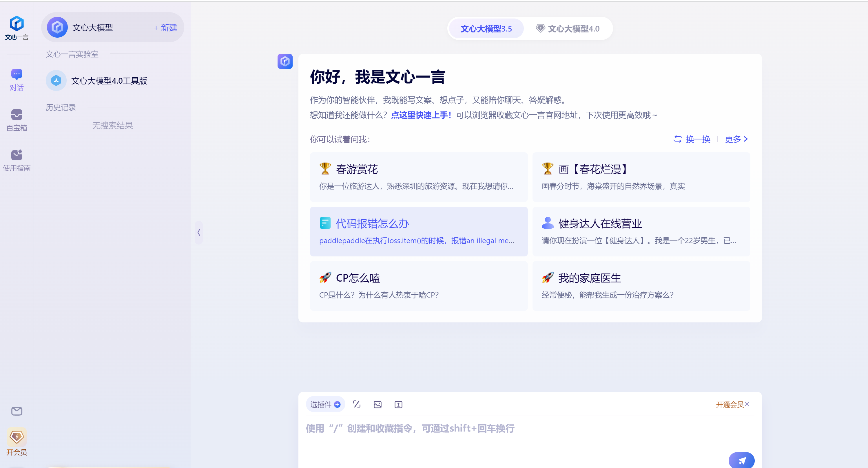This screenshot has height=468, width=868.
Task: Click + 新建 to start new chat
Action: pyautogui.click(x=165, y=27)
